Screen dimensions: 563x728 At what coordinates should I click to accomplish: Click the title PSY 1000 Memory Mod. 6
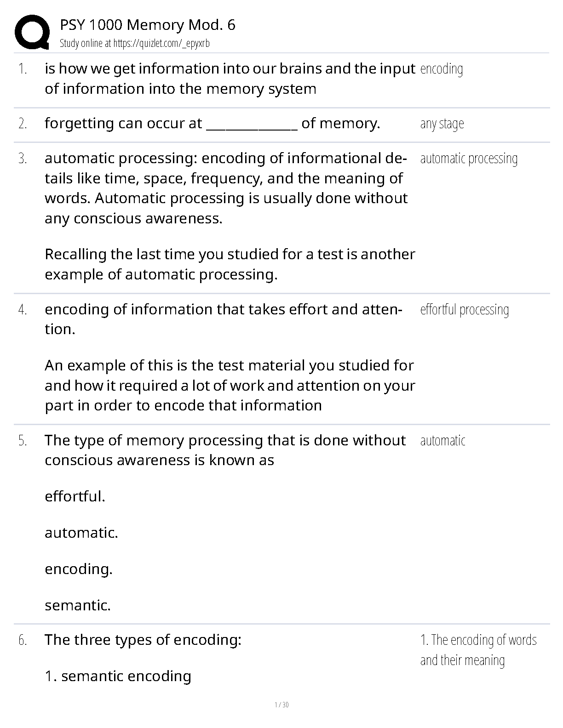[x=148, y=25]
